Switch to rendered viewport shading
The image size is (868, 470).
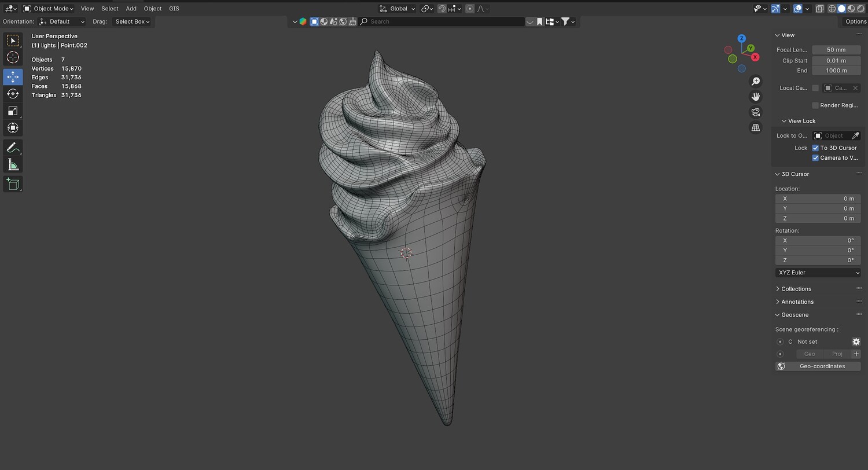pos(860,9)
